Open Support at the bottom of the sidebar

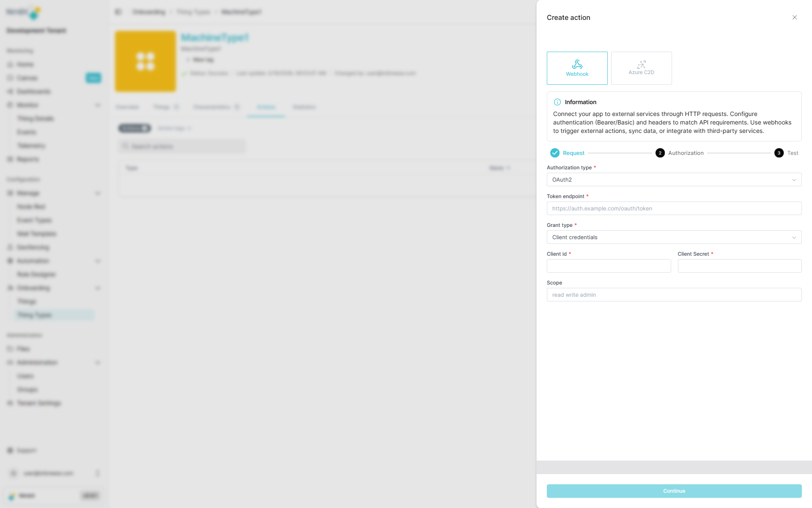coord(26,450)
